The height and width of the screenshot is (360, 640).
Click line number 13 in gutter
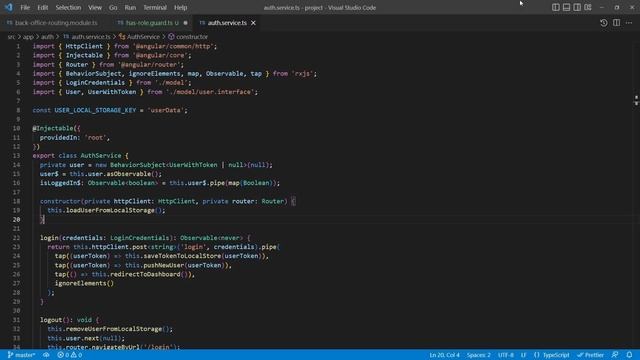click(16, 156)
